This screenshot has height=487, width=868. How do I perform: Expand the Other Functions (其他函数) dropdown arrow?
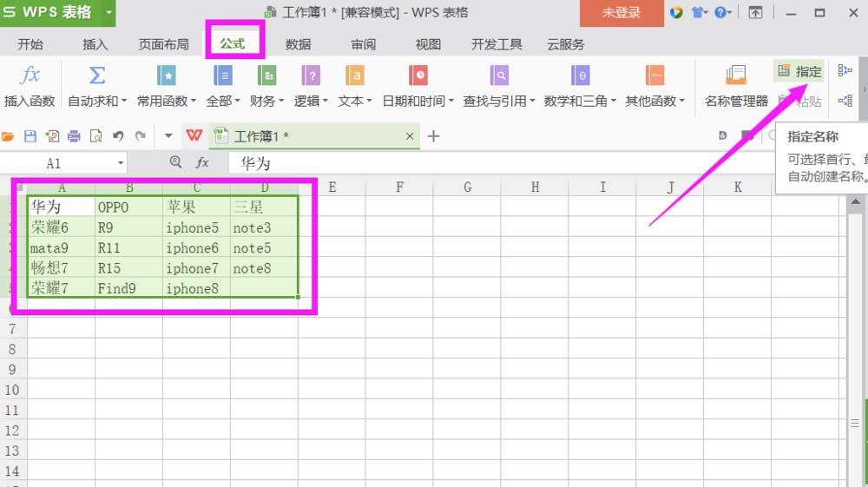682,101
